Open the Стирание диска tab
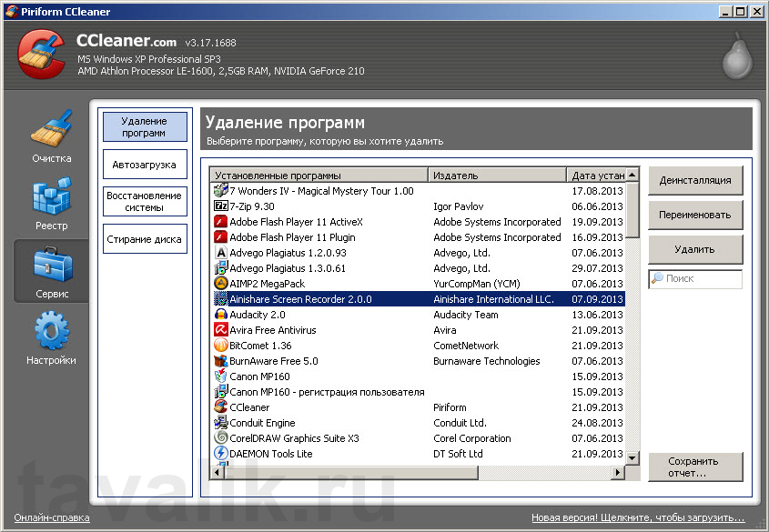This screenshot has width=769, height=532. coord(146,239)
